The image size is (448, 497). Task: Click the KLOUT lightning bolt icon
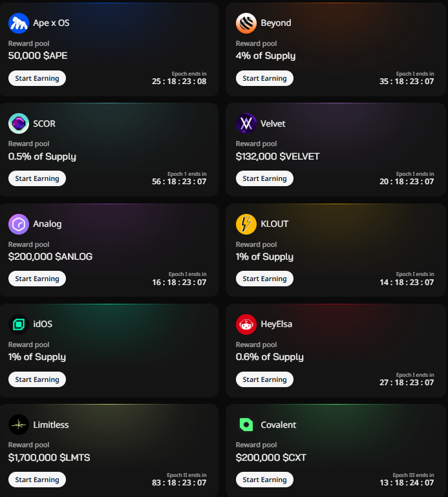pyautogui.click(x=246, y=224)
